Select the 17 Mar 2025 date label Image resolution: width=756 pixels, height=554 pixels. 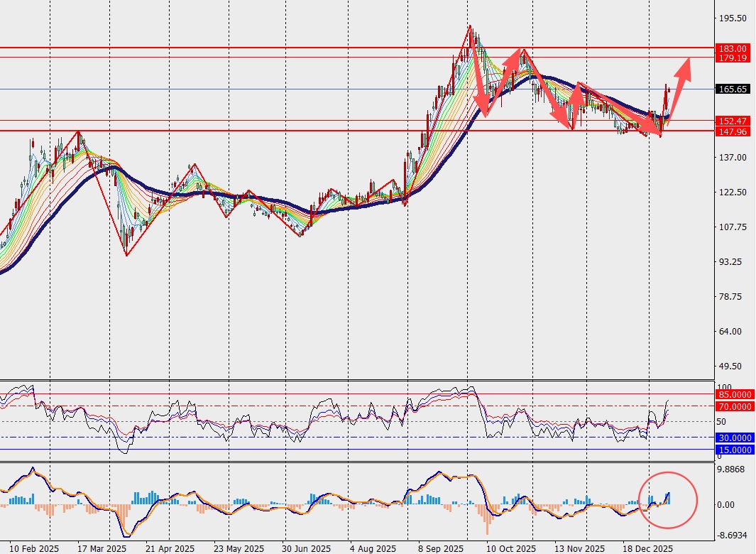tap(102, 548)
